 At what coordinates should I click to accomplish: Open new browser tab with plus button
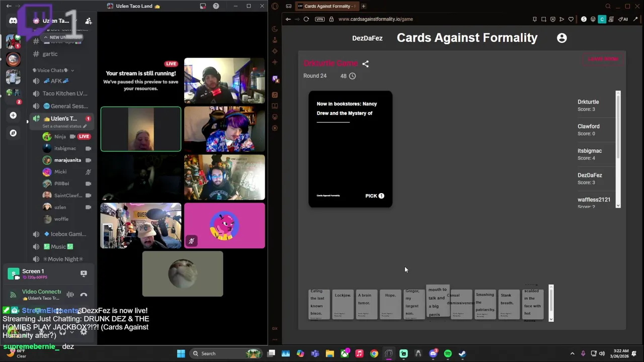click(x=363, y=6)
